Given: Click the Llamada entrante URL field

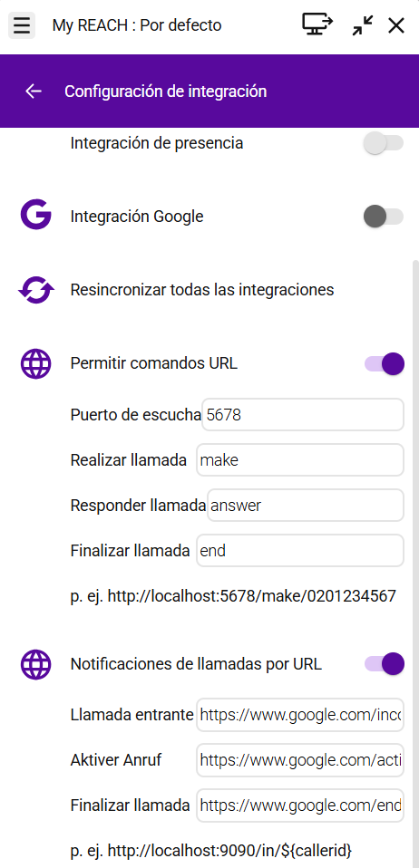Looking at the screenshot, I should coord(300,714).
